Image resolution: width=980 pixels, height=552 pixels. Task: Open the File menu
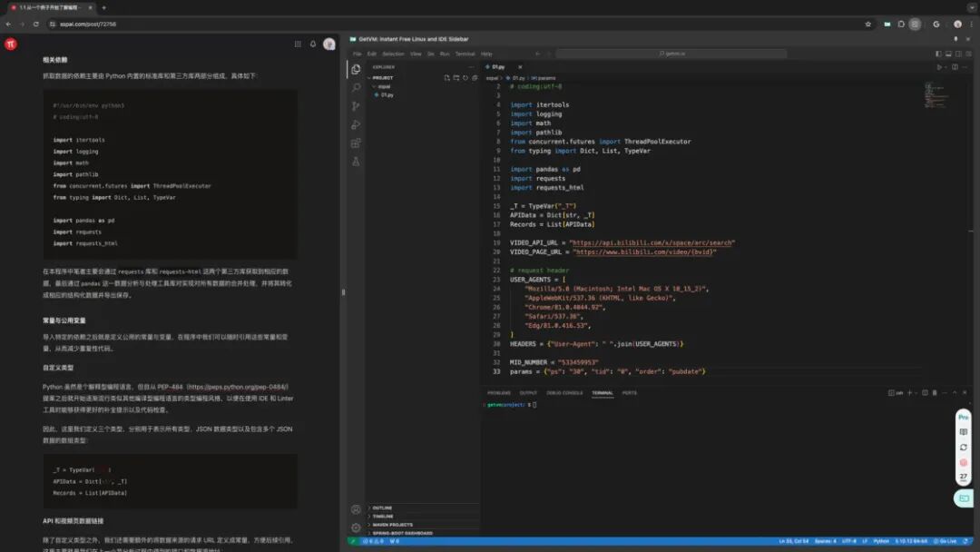tap(357, 54)
